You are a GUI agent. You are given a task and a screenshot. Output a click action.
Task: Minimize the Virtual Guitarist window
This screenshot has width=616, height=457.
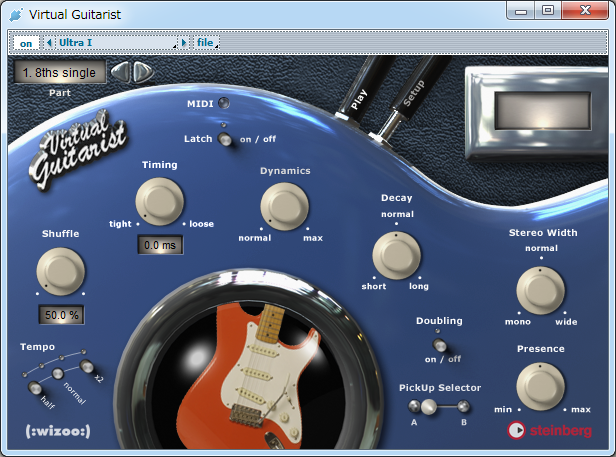click(521, 11)
